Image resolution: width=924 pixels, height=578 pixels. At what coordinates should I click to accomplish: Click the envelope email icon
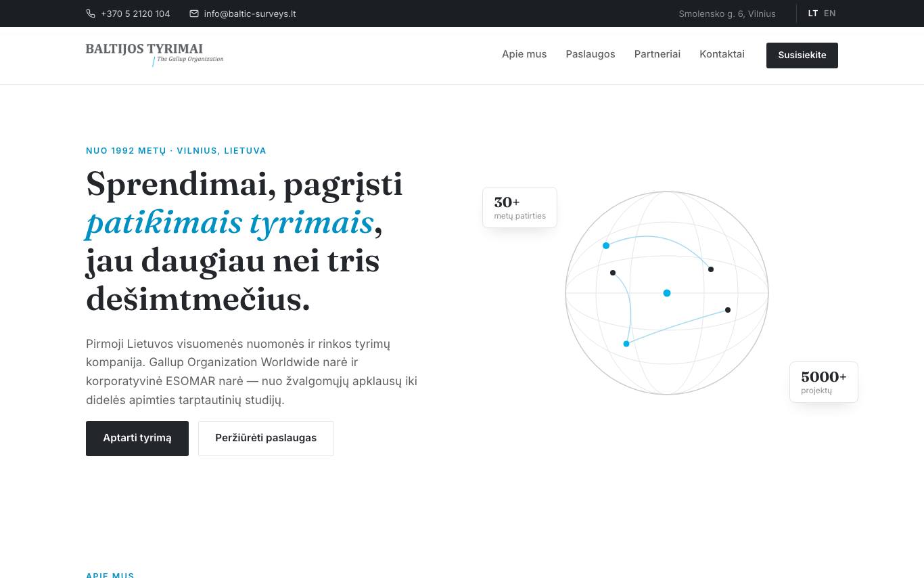(194, 14)
